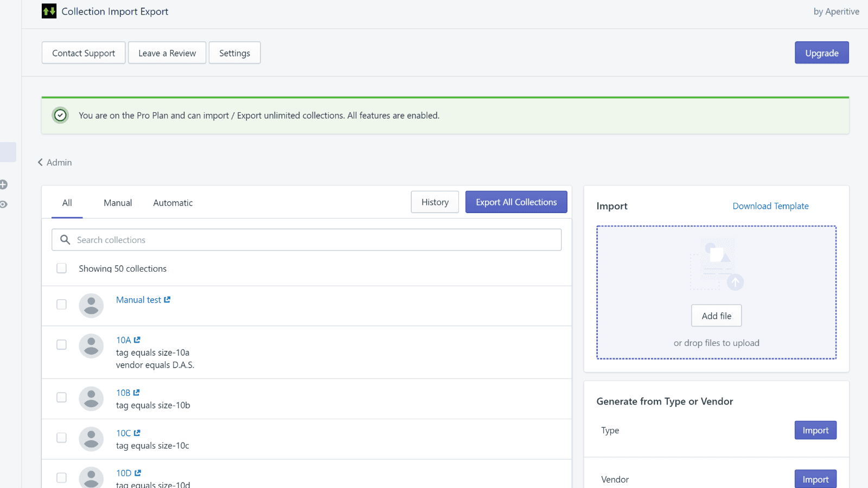Collapse back via the Admin chevron
Image resolution: width=868 pixels, height=488 pixels.
(x=40, y=162)
